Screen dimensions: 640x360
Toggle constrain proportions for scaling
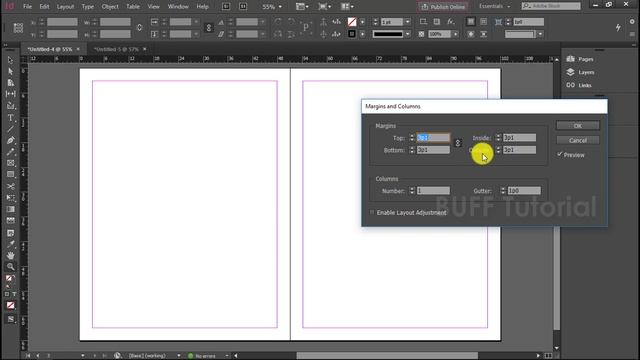[209, 28]
